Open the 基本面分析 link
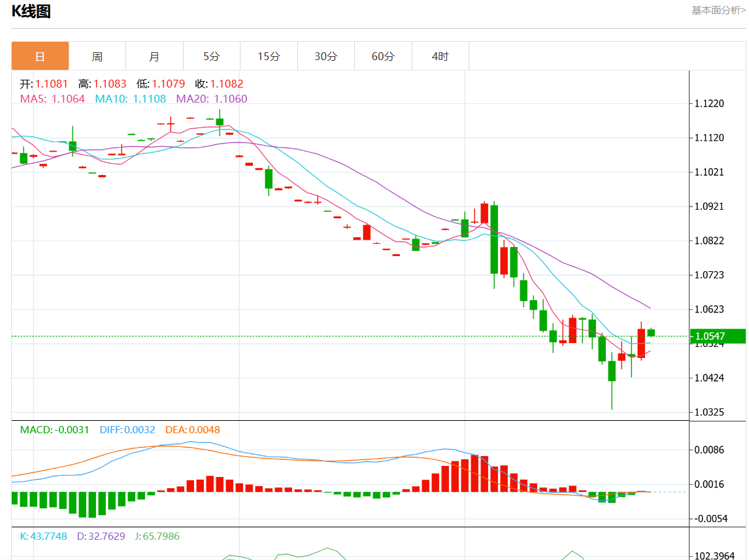This screenshot has height=560, width=749. point(718,10)
